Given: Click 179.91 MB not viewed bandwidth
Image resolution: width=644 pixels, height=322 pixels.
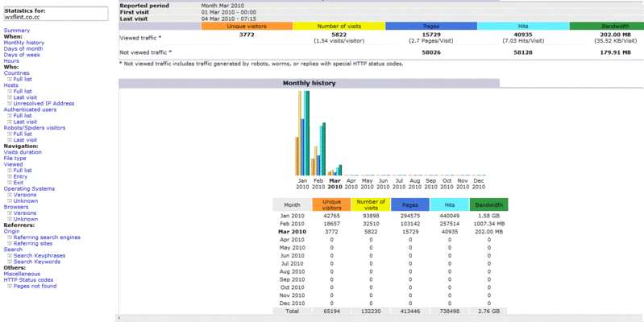Looking at the screenshot, I should [616, 52].
